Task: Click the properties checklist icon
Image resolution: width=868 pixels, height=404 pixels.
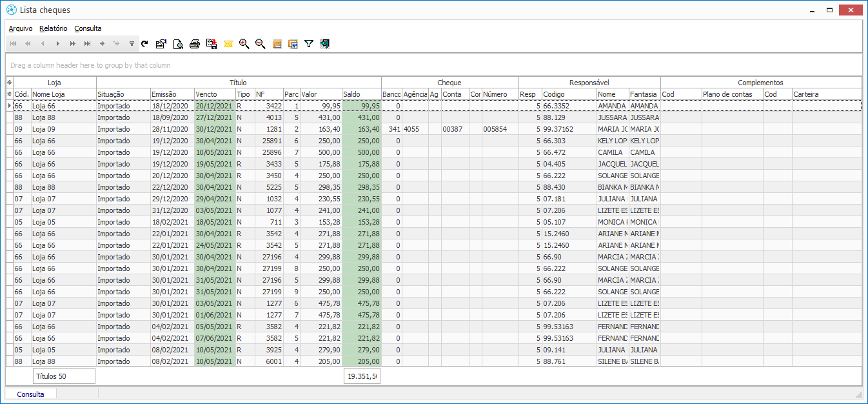Action: point(161,44)
